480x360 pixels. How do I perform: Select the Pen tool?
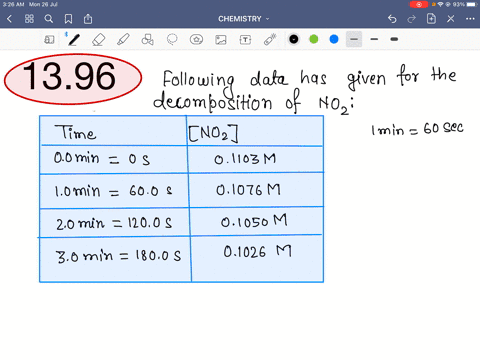tap(74, 40)
